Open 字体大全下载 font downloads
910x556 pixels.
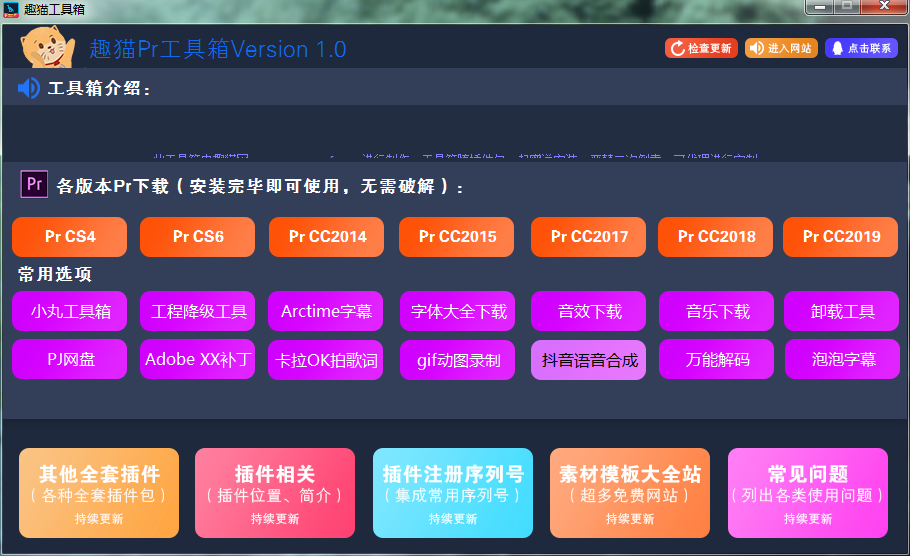(x=458, y=311)
